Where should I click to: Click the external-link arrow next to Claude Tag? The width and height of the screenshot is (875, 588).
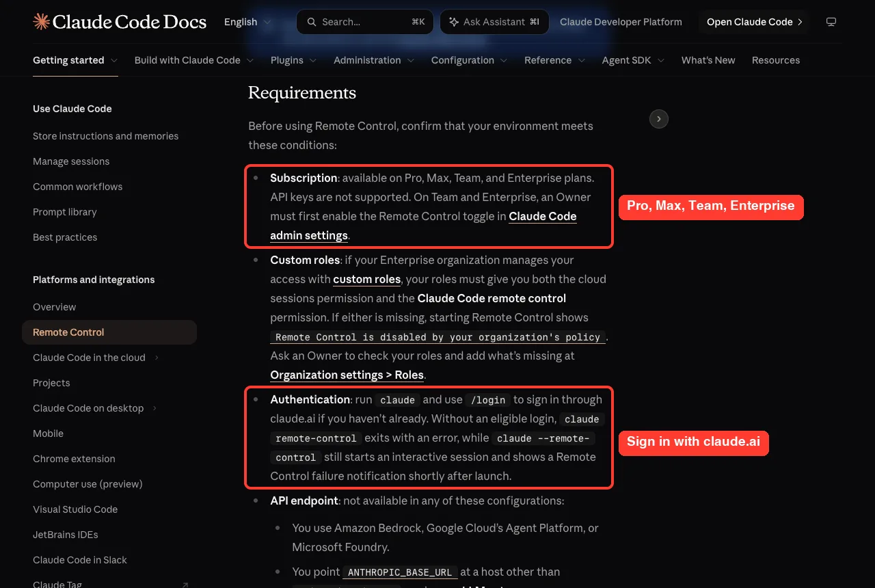tap(185, 585)
